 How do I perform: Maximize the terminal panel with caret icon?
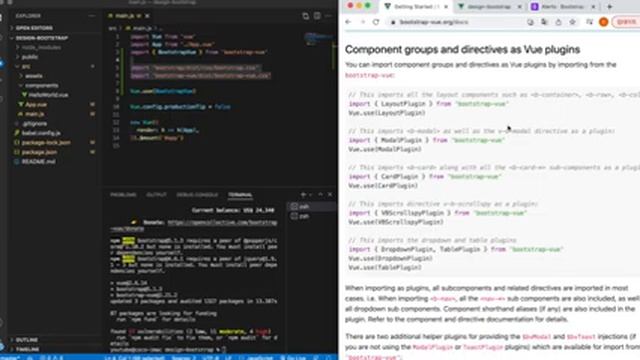[320, 195]
